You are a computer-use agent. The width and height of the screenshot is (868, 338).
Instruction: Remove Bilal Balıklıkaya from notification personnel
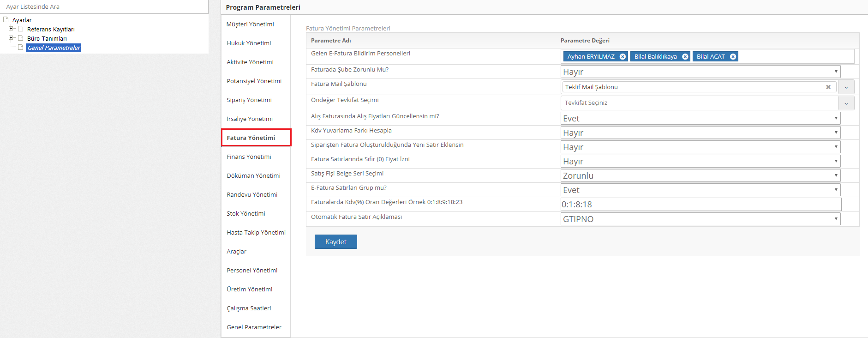coord(685,57)
